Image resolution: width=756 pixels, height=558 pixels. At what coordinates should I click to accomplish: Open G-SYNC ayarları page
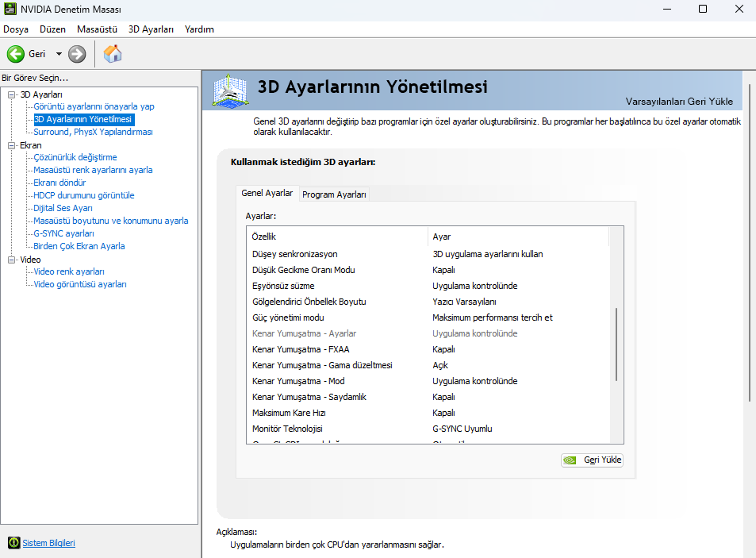(x=64, y=233)
